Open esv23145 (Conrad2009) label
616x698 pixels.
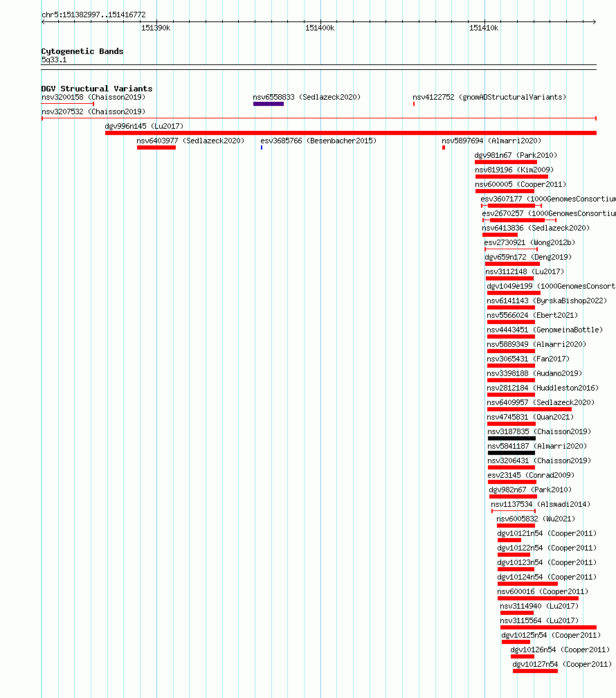pos(531,476)
